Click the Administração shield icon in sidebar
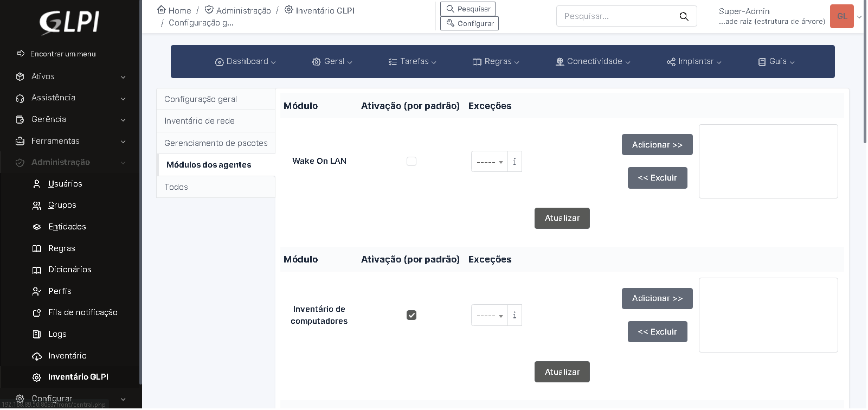Screen dimensions: 868x410 pos(20,163)
